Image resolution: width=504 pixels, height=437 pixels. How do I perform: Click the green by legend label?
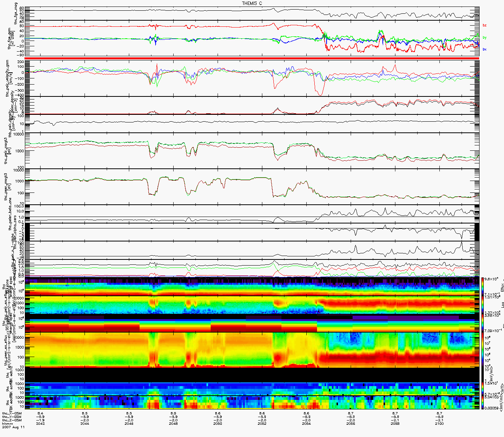pos(484,38)
